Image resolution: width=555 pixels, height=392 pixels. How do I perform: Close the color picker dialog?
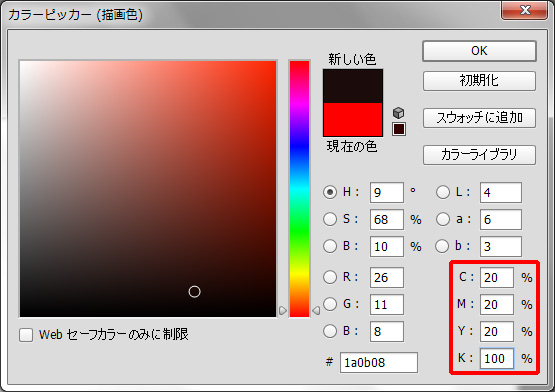pos(525,10)
